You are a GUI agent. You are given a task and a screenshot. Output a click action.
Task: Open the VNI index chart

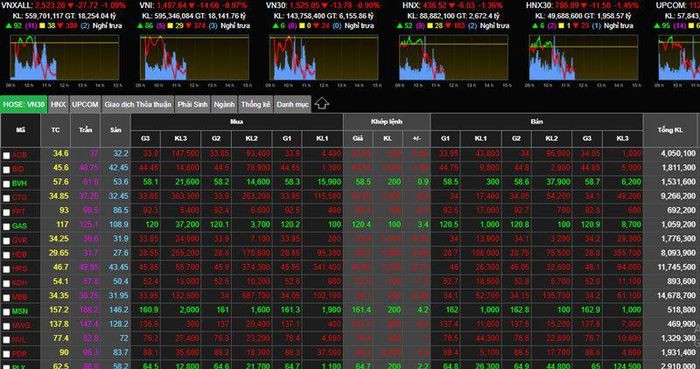pyautogui.click(x=194, y=58)
